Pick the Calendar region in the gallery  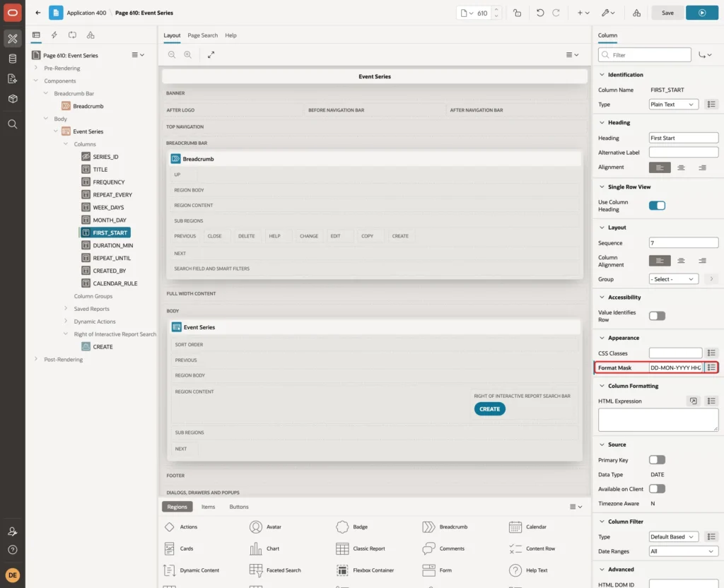(x=527, y=527)
